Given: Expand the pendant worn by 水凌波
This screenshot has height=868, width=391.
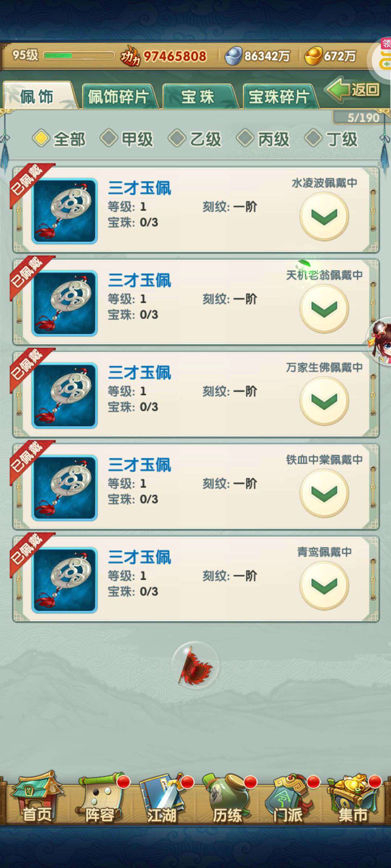Looking at the screenshot, I should tap(324, 216).
